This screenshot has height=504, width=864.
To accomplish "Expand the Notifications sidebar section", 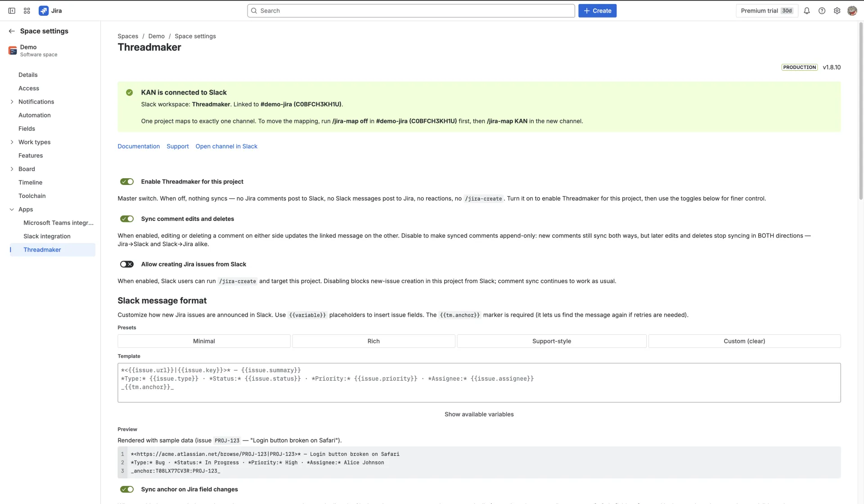I will pos(12,102).
